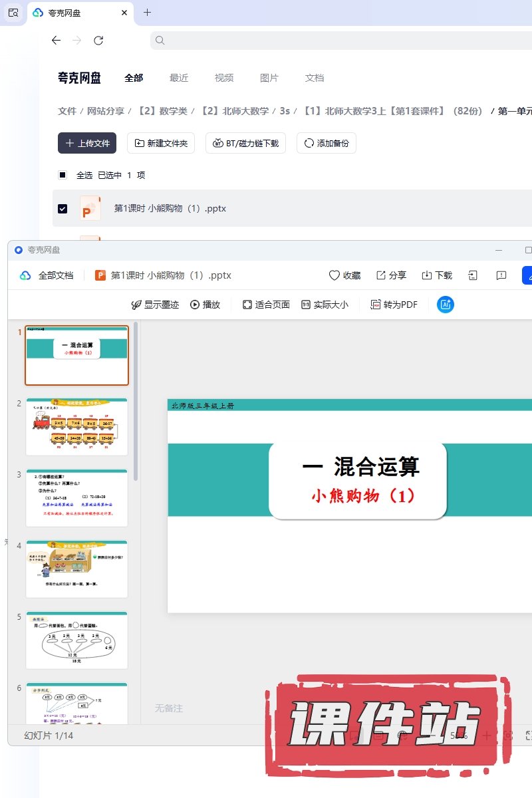Select slide 4 thumbnail in the panel

tap(76, 569)
